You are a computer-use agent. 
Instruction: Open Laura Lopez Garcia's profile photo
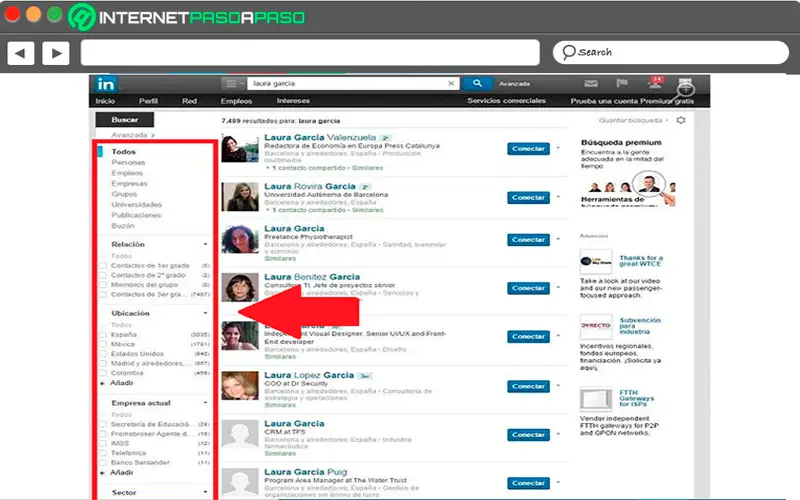240,385
